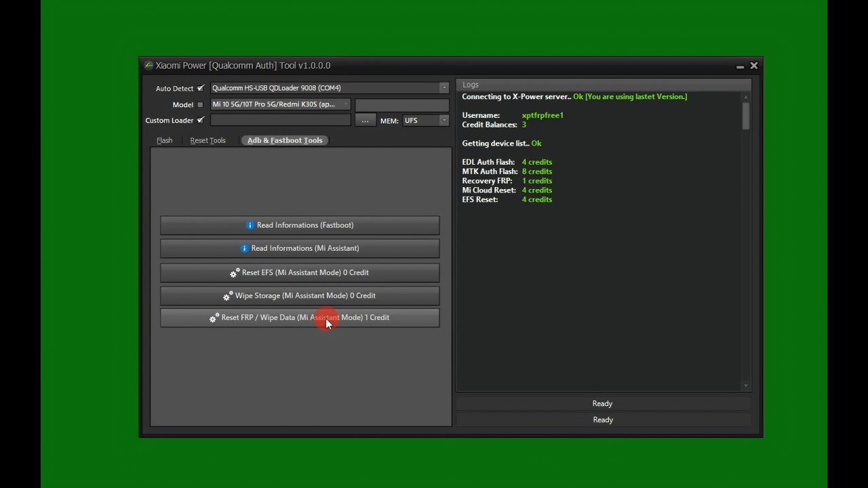Image resolution: width=868 pixels, height=488 pixels.
Task: Click Reset EFS (Mi Assistant Mode) 0 Credit
Action: point(300,272)
